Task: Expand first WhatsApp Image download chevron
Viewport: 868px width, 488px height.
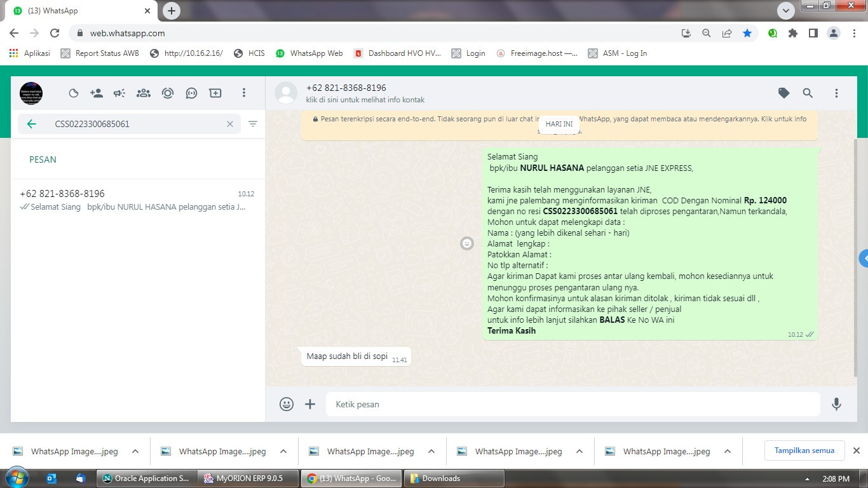Action: click(135, 452)
